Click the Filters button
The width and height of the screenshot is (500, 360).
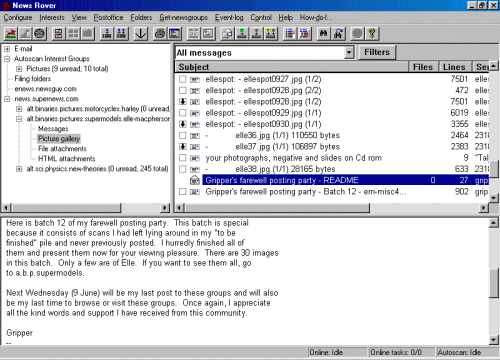pos(377,52)
